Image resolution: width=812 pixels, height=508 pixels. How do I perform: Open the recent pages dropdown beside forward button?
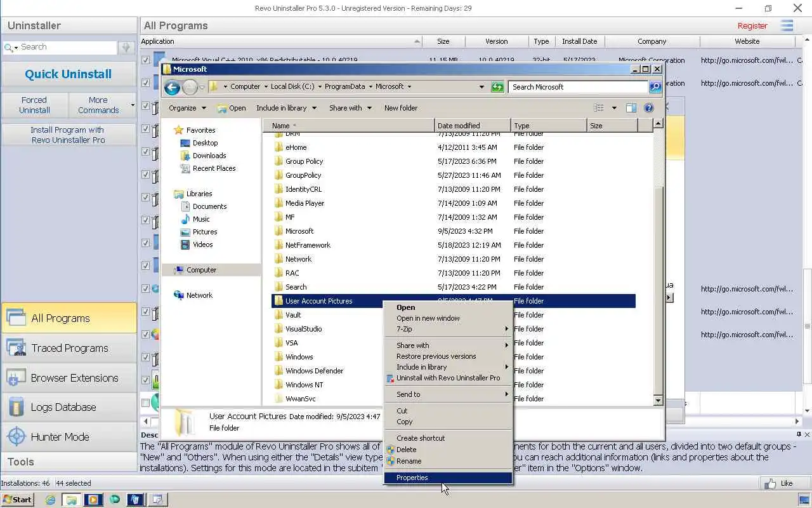coord(202,87)
